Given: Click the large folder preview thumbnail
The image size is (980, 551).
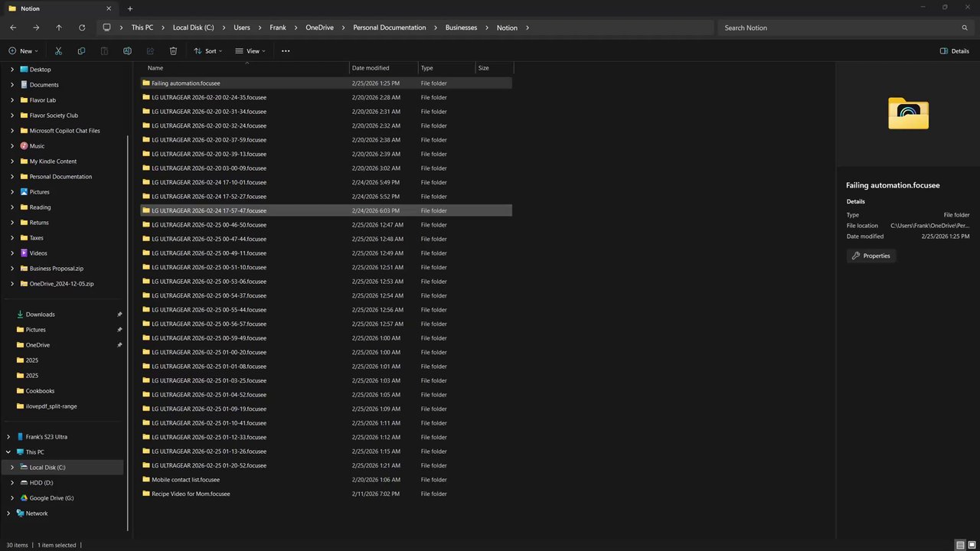Looking at the screenshot, I should pos(908,113).
